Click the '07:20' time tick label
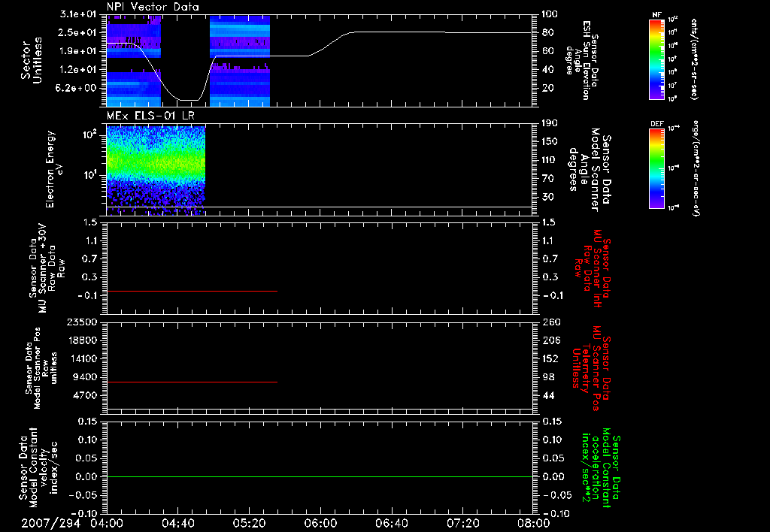Viewport: 770px width, 532px height. click(462, 523)
